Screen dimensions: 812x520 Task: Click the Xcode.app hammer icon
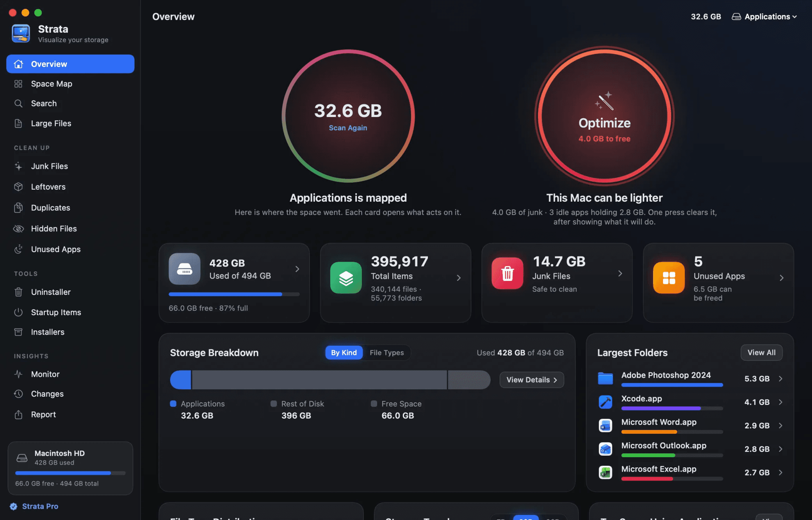click(605, 402)
